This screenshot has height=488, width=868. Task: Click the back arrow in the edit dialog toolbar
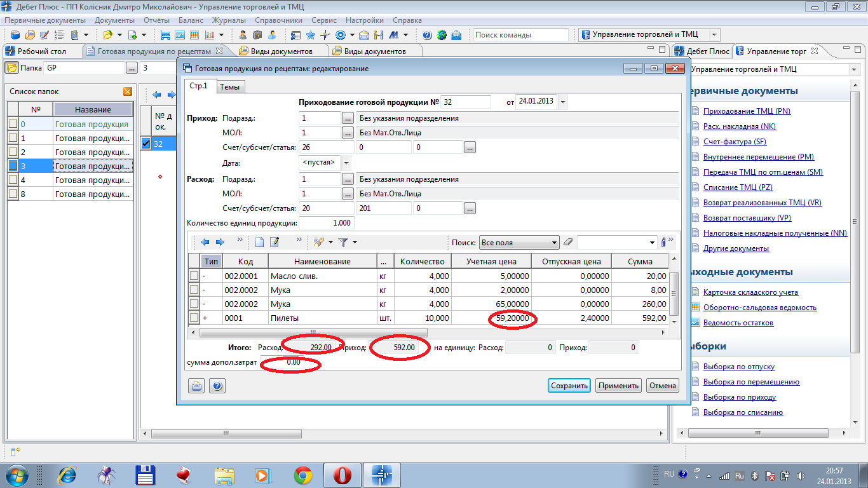205,242
